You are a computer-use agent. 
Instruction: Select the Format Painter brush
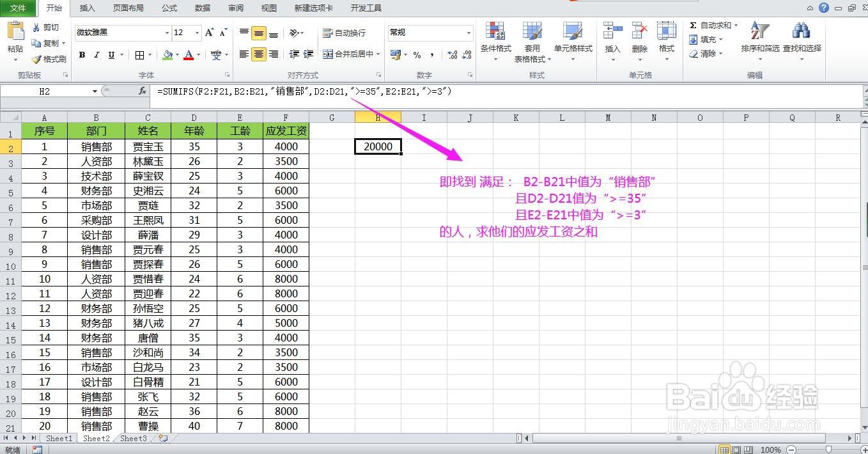pyautogui.click(x=36, y=59)
